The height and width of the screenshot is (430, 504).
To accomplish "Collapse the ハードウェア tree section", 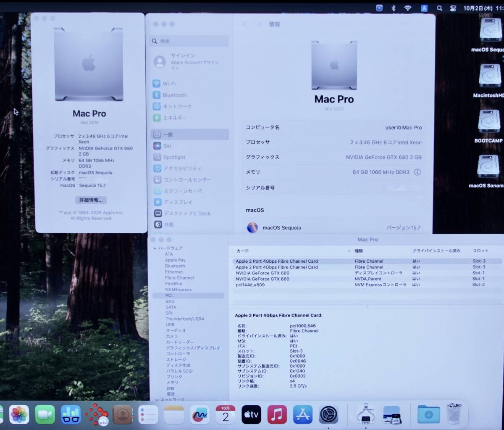I will [x=155, y=248].
